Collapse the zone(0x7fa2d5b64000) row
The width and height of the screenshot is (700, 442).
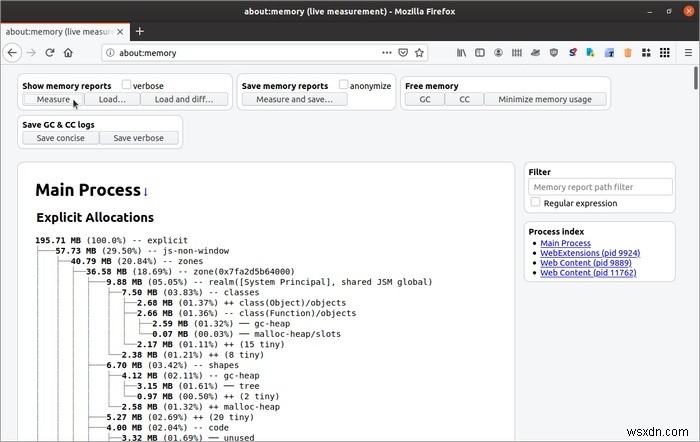pyautogui.click(x=190, y=271)
